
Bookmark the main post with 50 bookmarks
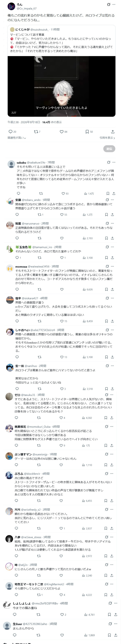pos(89,132)
